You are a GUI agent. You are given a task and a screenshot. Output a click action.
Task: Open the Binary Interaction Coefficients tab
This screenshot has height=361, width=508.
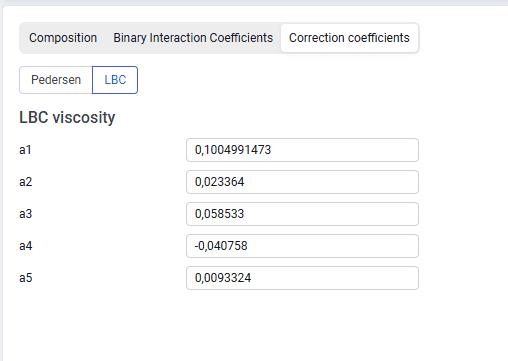[x=193, y=38]
